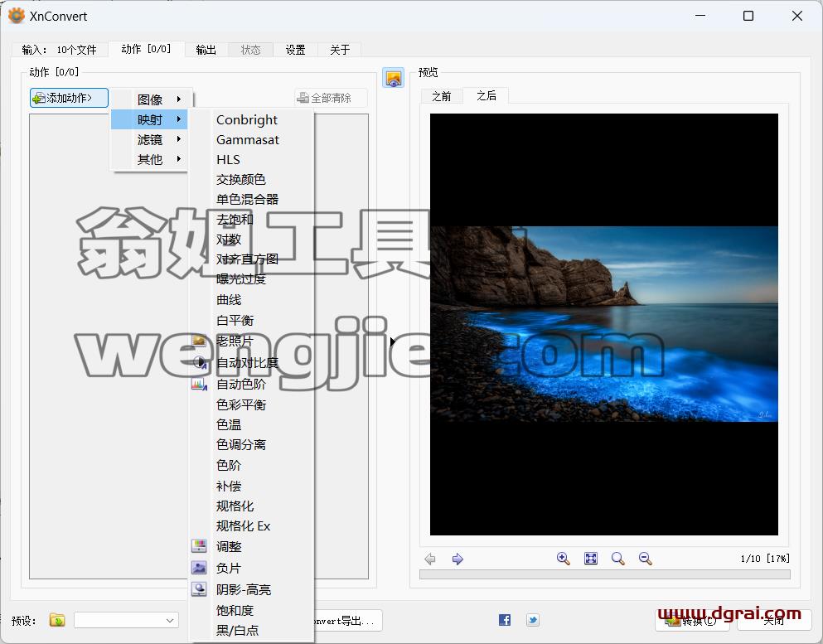Click the NConvert导出 button

pos(348,621)
